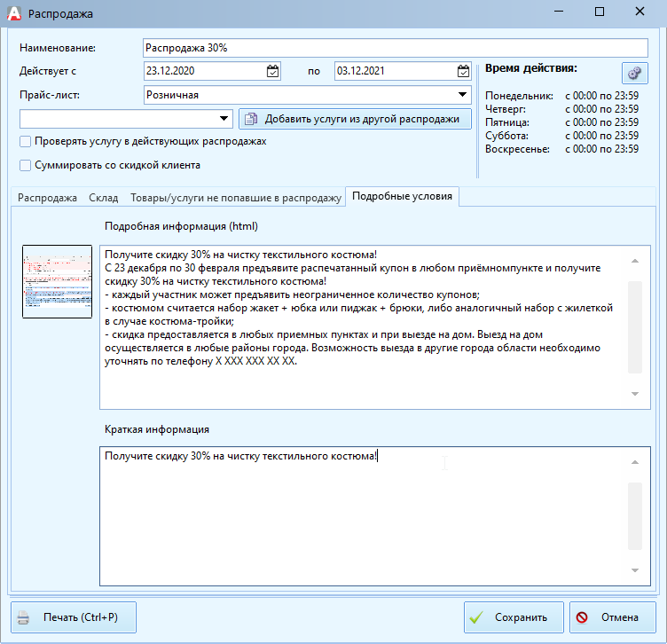Open 'Товары/услуги не попавшие в распродажу' tab
The image size is (667, 644).
[236, 198]
